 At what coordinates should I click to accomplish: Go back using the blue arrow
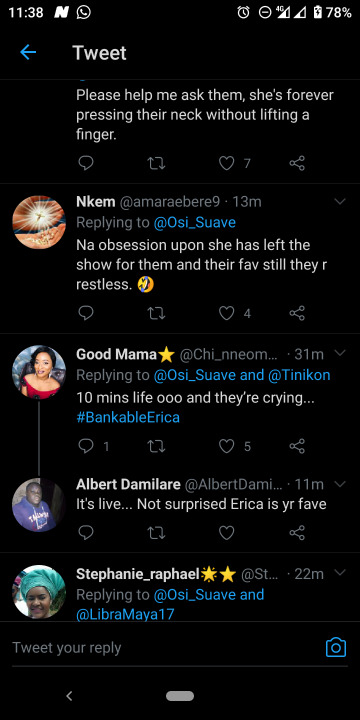tap(28, 53)
